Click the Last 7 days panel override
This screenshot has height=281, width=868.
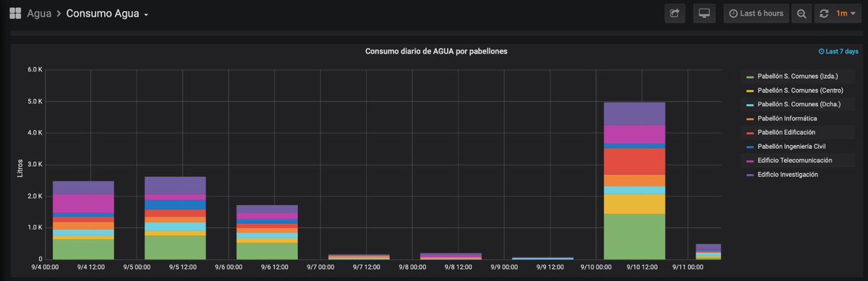pyautogui.click(x=838, y=51)
